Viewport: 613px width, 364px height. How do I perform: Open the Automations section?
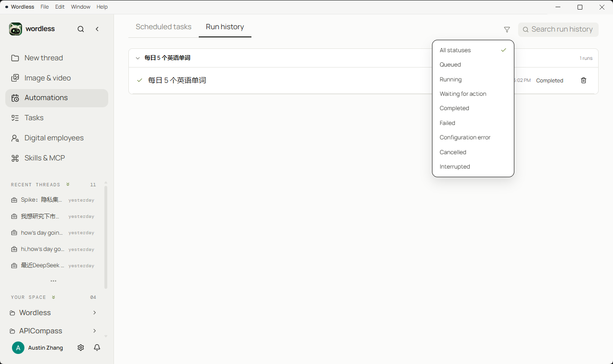click(x=57, y=98)
